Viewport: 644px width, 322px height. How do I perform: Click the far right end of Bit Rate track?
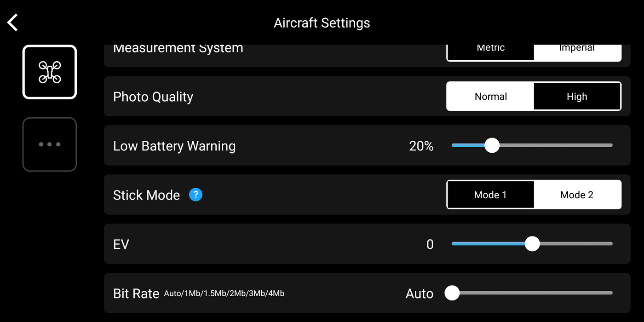click(x=610, y=293)
